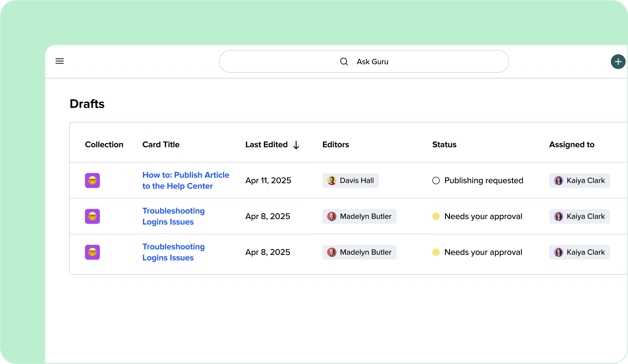Click the plus create button
This screenshot has width=628, height=364.
(x=618, y=62)
